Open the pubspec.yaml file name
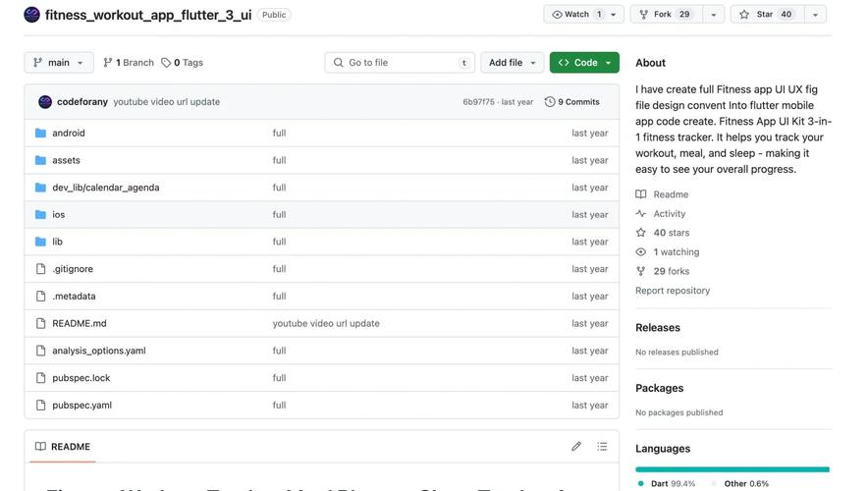 pos(81,405)
